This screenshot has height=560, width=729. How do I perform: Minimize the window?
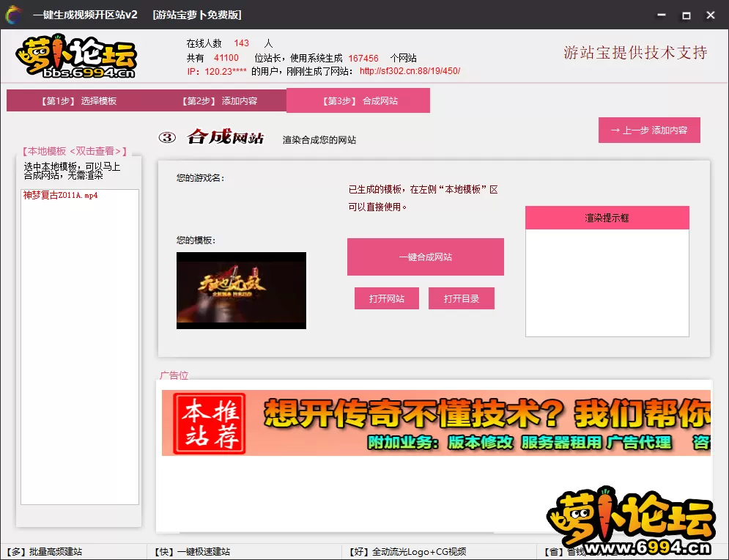(662, 15)
